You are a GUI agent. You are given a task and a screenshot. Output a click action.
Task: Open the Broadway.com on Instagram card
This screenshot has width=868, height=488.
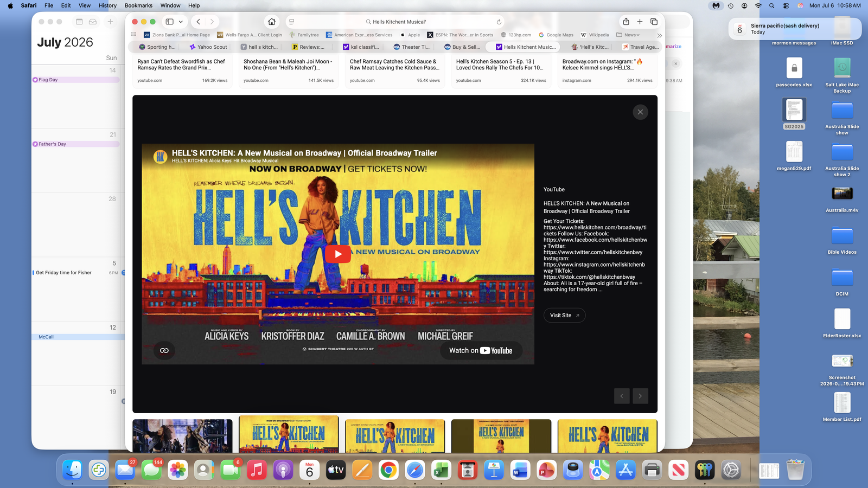(x=608, y=72)
